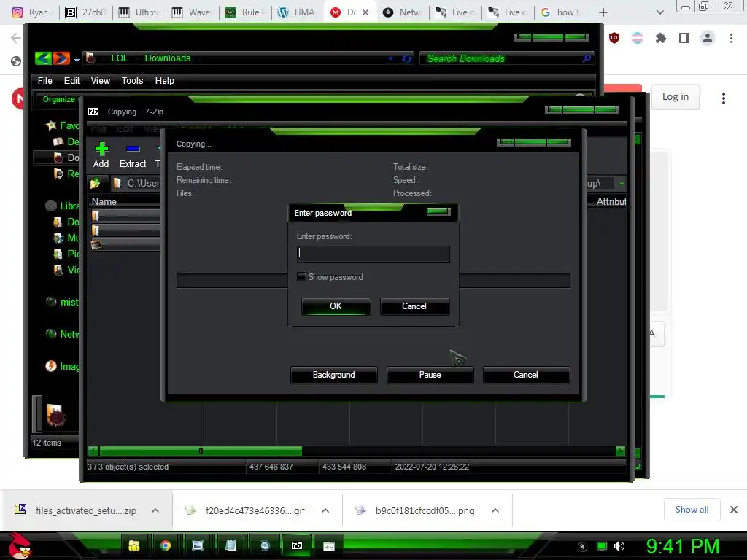Click the blue Extract icon in 7-Zip
Screen dimensions: 747x560
133,149
